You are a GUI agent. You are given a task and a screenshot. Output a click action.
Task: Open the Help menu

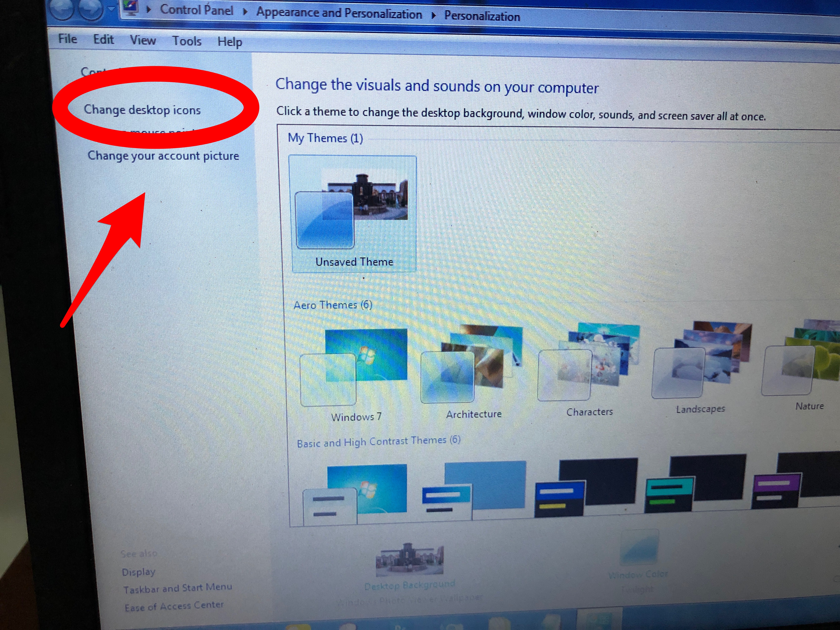click(x=229, y=42)
